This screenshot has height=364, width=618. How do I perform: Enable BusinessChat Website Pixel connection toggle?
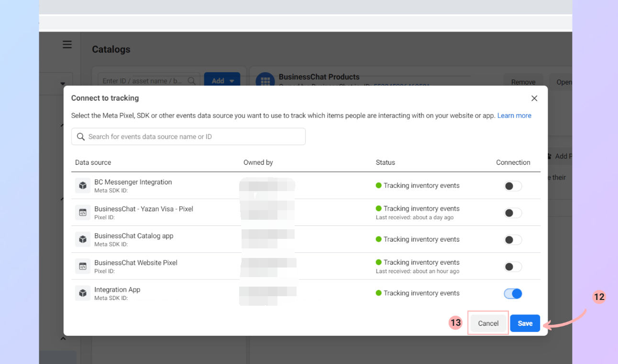tap(513, 267)
